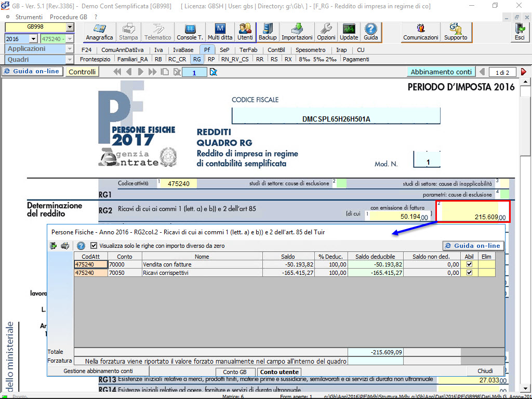Click the Controlli button
The height and width of the screenshot is (399, 532).
pyautogui.click(x=82, y=72)
